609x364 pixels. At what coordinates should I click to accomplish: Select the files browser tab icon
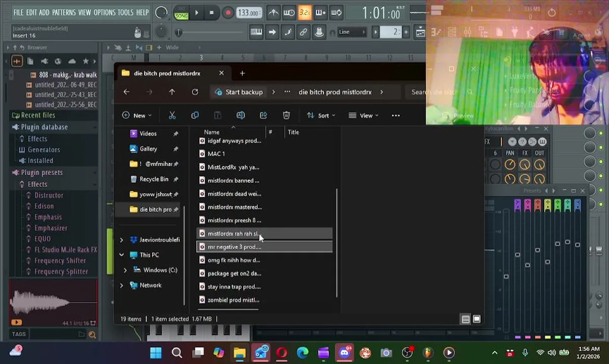(x=30, y=61)
